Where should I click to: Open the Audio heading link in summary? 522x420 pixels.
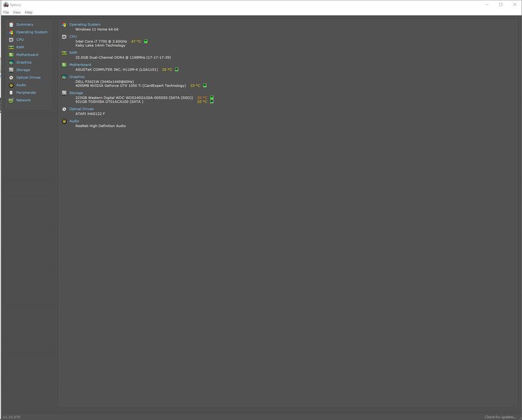[x=74, y=121]
